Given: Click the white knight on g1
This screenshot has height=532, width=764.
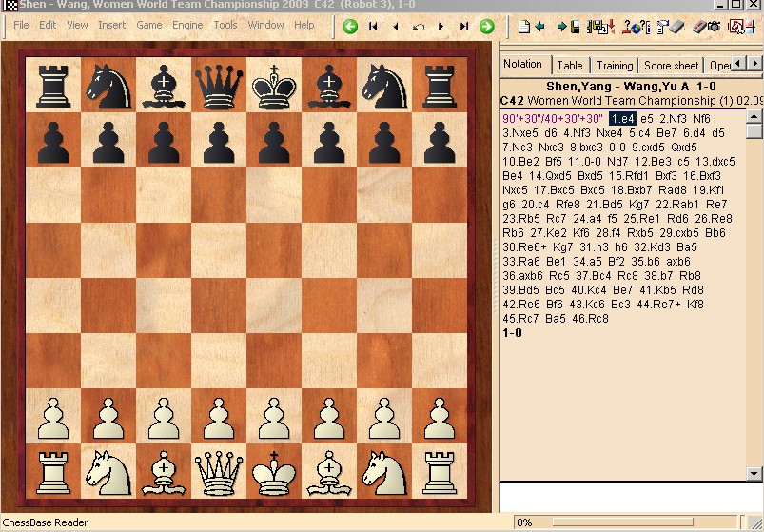Looking at the screenshot, I should pyautogui.click(x=384, y=472).
